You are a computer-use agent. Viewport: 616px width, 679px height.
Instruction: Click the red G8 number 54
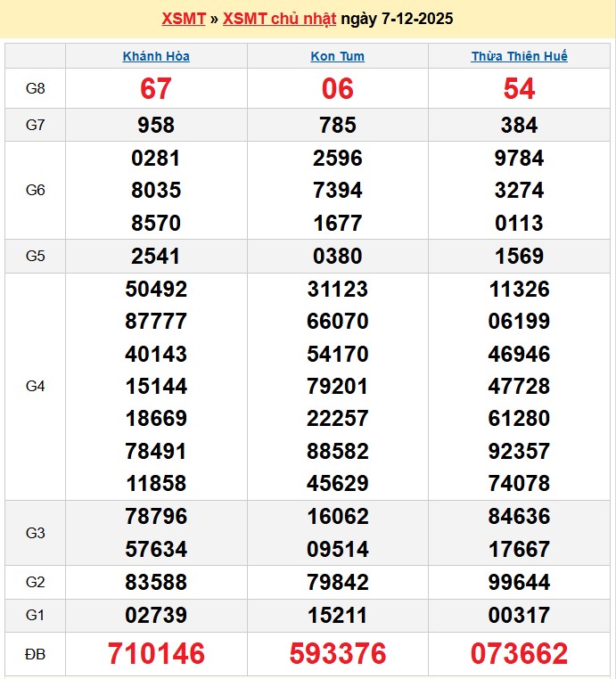pyautogui.click(x=519, y=89)
